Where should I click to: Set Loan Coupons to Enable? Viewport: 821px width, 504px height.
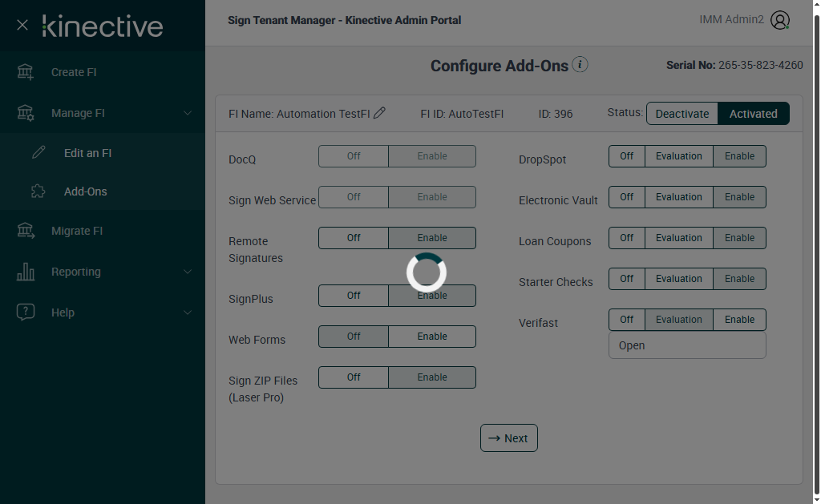(739, 238)
